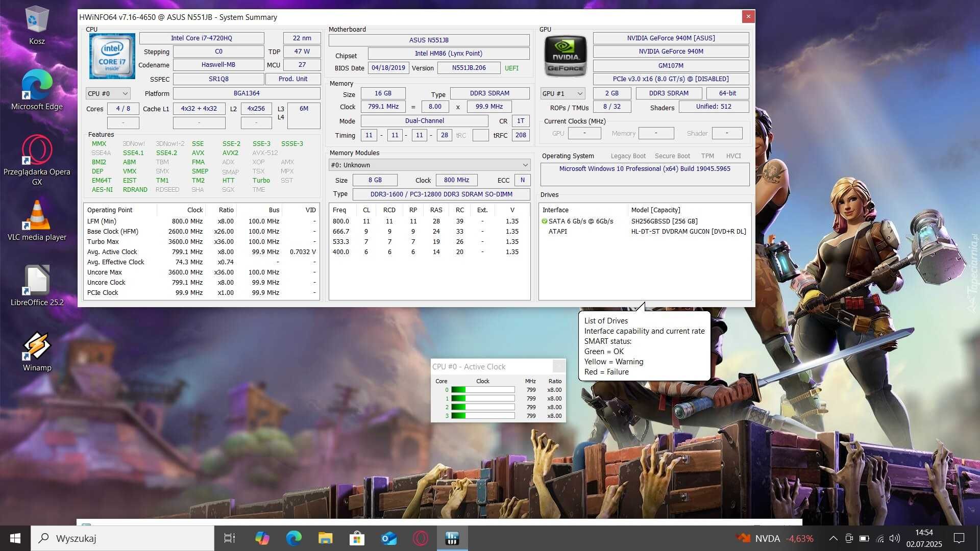Open the GPU #1 selector dropdown

(x=562, y=93)
